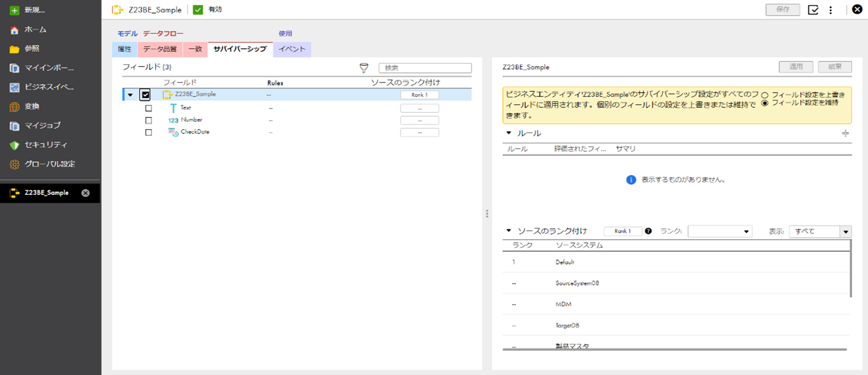Screen dimensions: 868x375
Task: Select the SourceSystemDB row
Action: pyautogui.click(x=676, y=283)
